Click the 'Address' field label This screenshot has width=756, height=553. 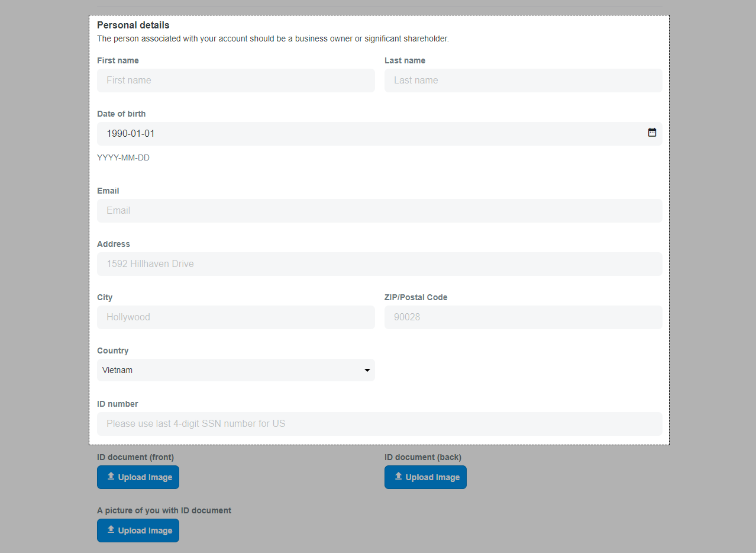coord(114,244)
